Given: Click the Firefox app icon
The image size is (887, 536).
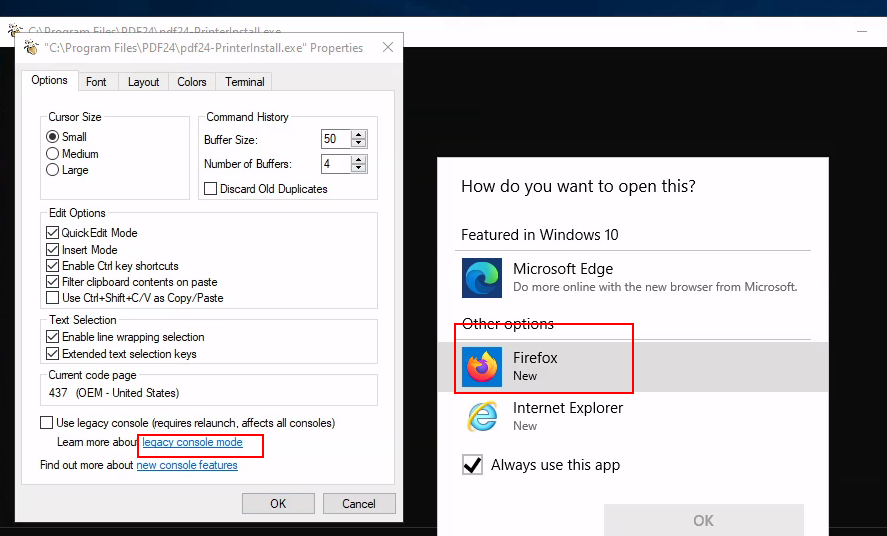Looking at the screenshot, I should pyautogui.click(x=481, y=367).
